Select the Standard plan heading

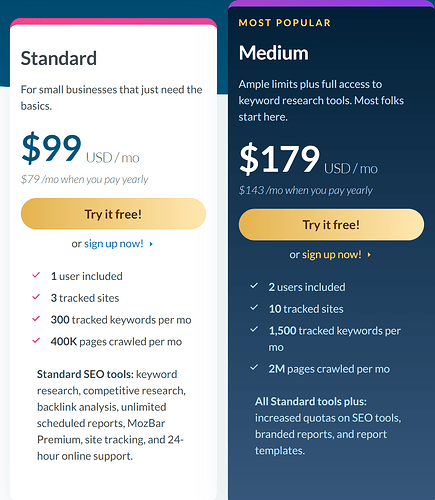59,58
